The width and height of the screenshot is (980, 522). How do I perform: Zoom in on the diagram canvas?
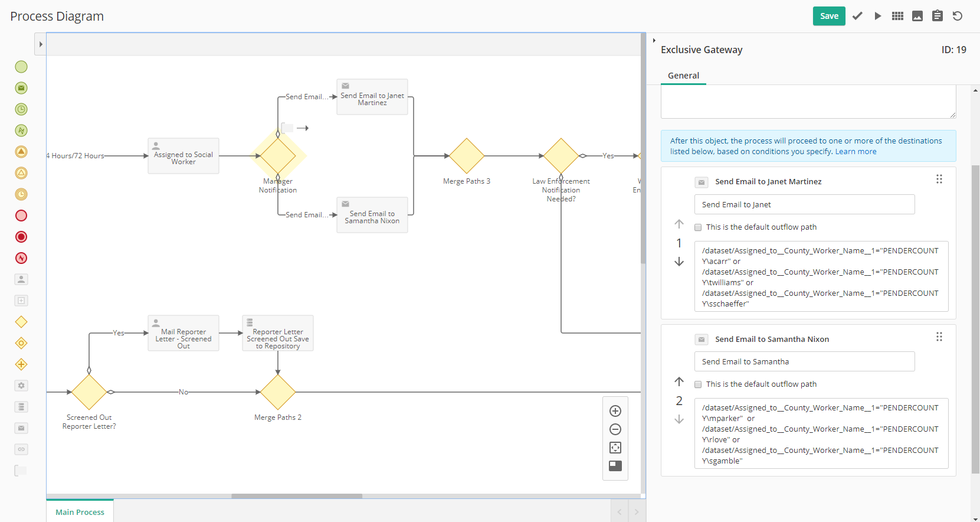coord(615,411)
